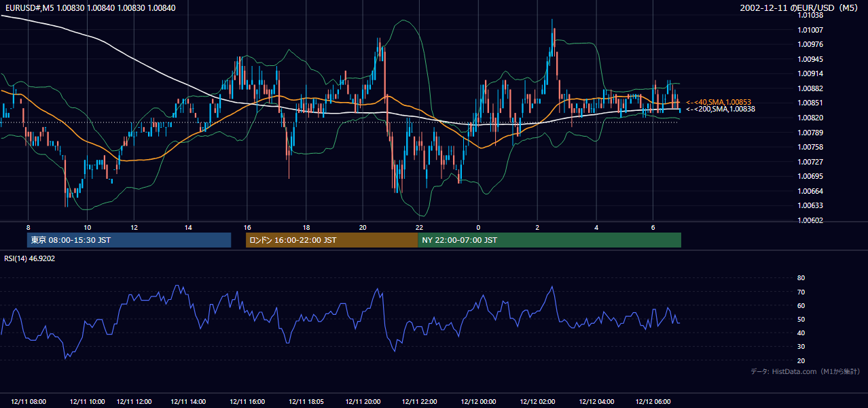
Task: Click bottom timeline label 12/11 20:00
Action: tap(363, 402)
